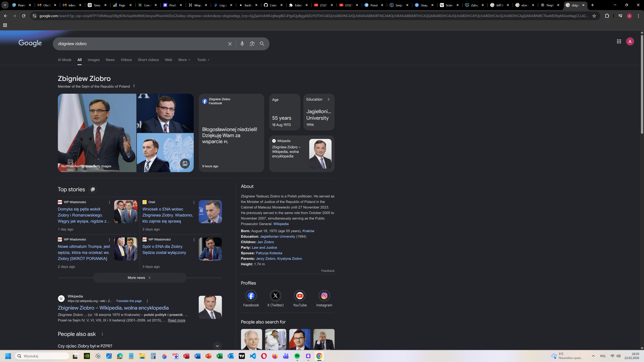Open the Tools dropdown
The image size is (644, 362).
[203, 60]
